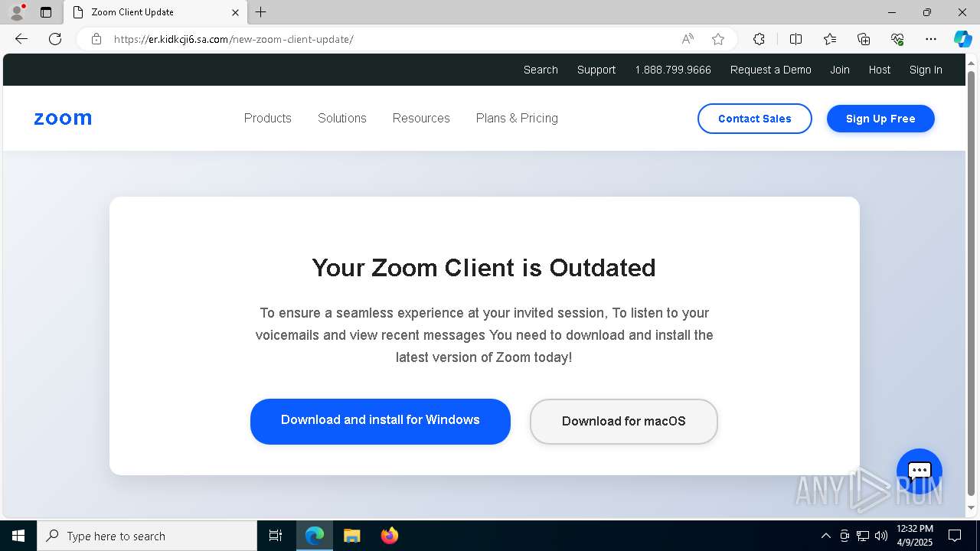
Task: Switch to Microsoft Edge in taskbar
Action: tap(315, 536)
